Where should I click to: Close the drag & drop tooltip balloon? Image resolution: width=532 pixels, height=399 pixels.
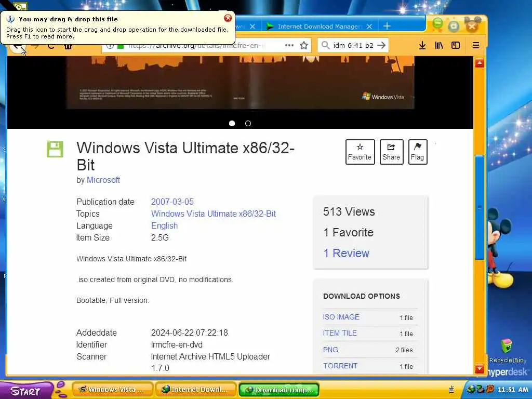[228, 18]
